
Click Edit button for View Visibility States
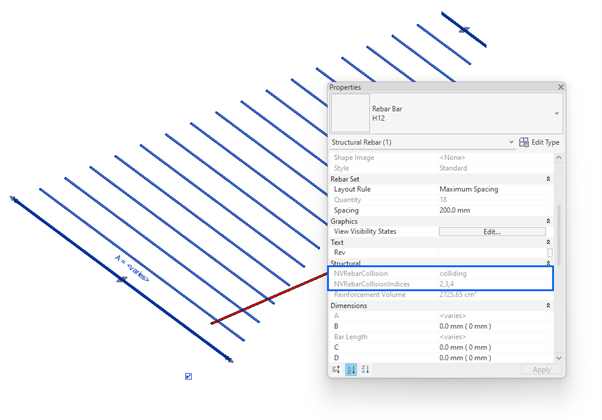click(x=491, y=231)
